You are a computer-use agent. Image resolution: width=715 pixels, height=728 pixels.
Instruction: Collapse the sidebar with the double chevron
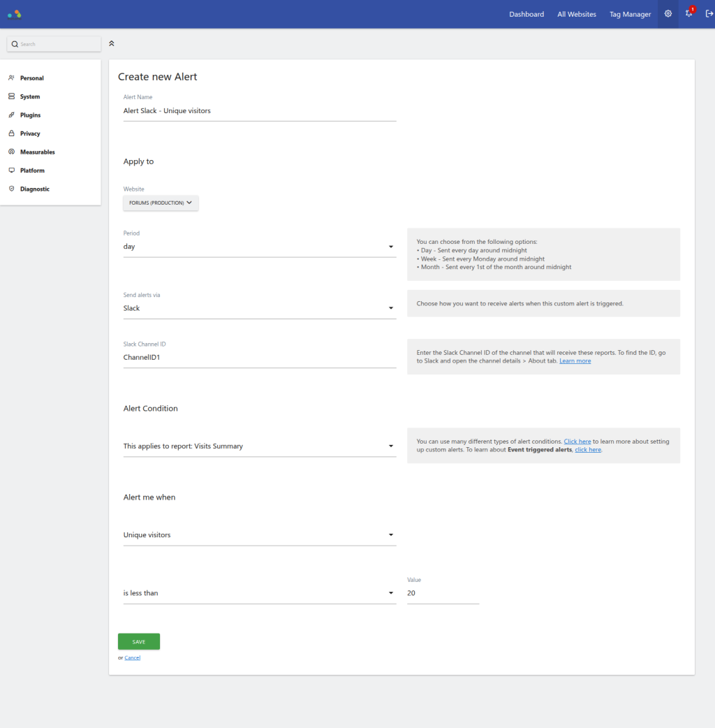point(112,43)
